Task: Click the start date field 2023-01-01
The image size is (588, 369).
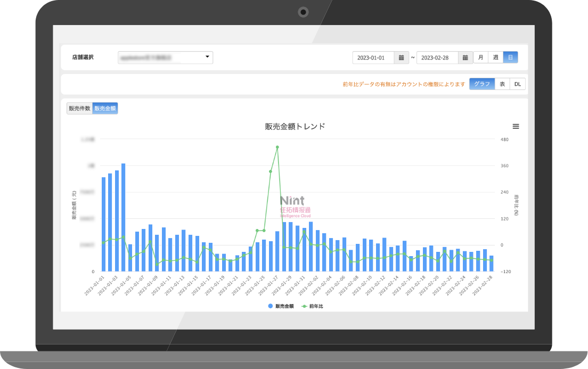Action: click(x=373, y=58)
